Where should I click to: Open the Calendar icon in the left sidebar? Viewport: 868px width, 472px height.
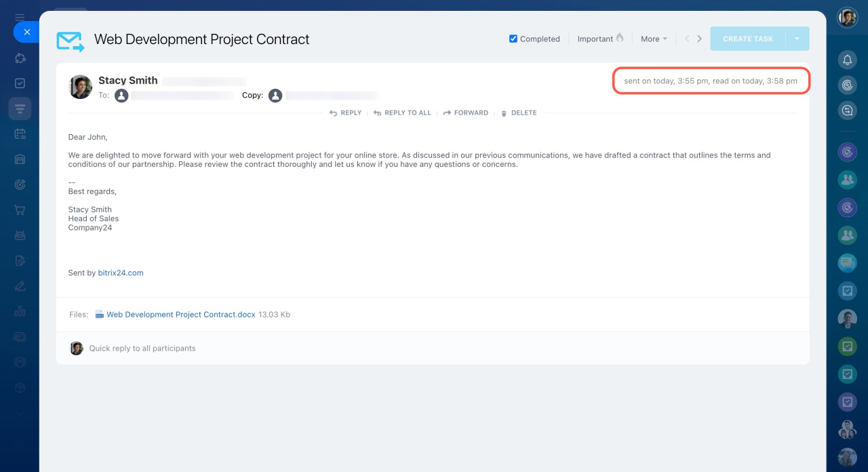(x=20, y=134)
